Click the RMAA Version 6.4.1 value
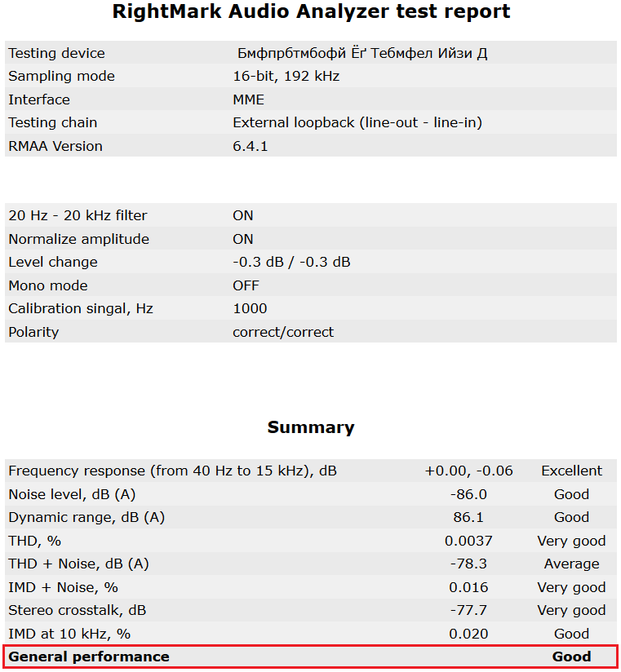Image resolution: width=621 pixels, height=672 pixels. pos(250,146)
